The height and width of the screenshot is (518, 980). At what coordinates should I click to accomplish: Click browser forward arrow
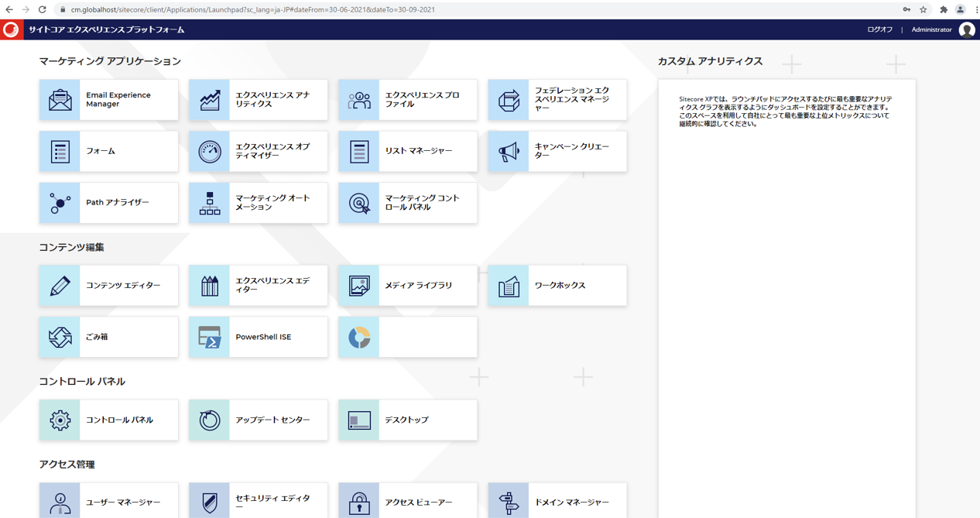26,9
